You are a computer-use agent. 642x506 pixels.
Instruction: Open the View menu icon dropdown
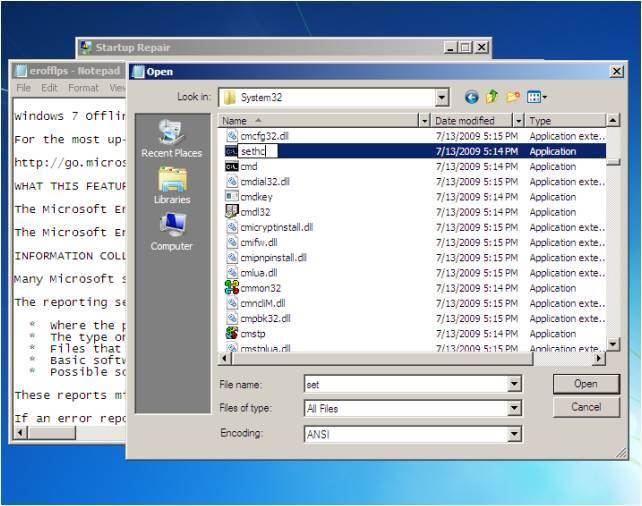coord(537,97)
